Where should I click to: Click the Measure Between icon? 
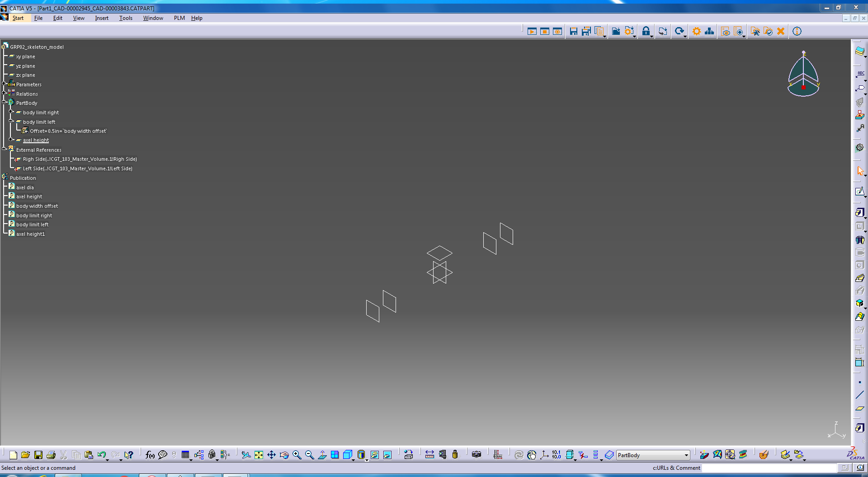(429, 455)
